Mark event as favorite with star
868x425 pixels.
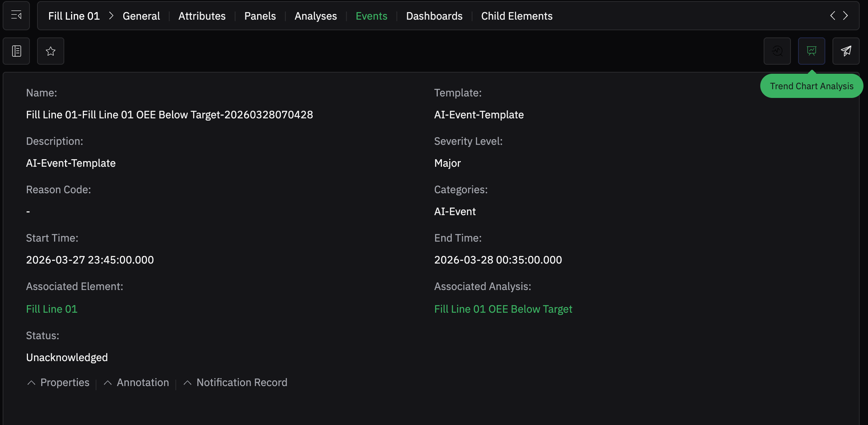(x=51, y=51)
